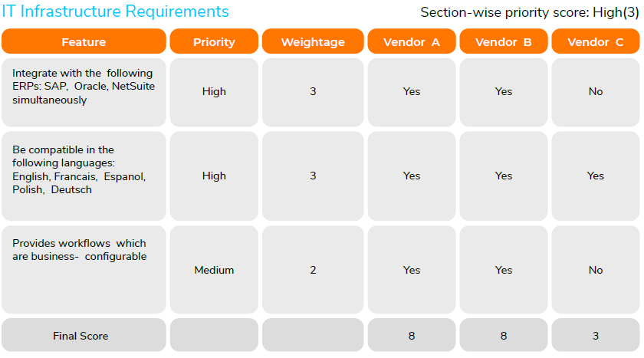Click the business-configurable workflows feature cell
Screen dimensions: 644x358
point(84,268)
